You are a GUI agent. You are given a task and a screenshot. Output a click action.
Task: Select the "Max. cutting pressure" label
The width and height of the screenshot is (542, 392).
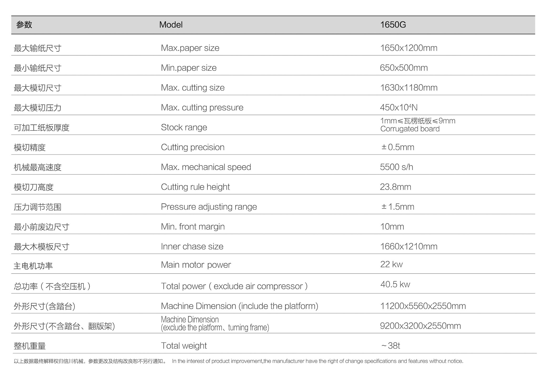point(202,107)
